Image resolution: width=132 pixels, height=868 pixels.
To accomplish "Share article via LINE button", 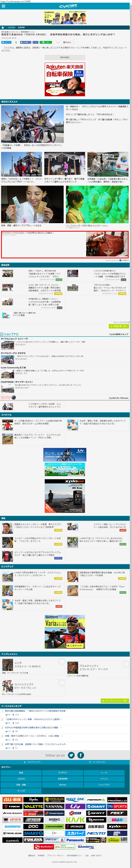I will 46,42.
